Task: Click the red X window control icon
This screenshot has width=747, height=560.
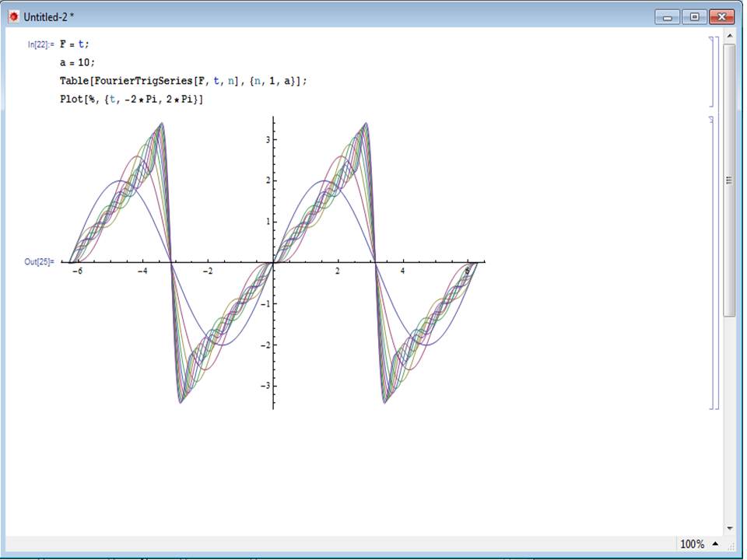Action: point(721,16)
